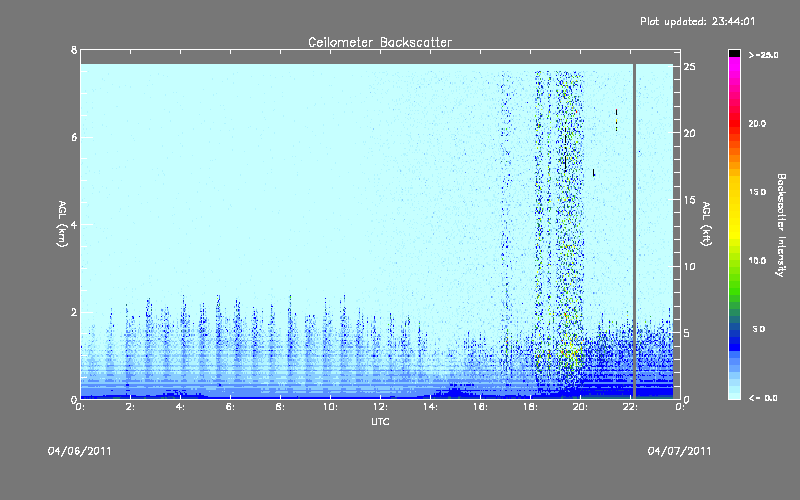Click the 'Ceilometer Backscatter' chart title
This screenshot has width=800, height=500.
[x=380, y=42]
